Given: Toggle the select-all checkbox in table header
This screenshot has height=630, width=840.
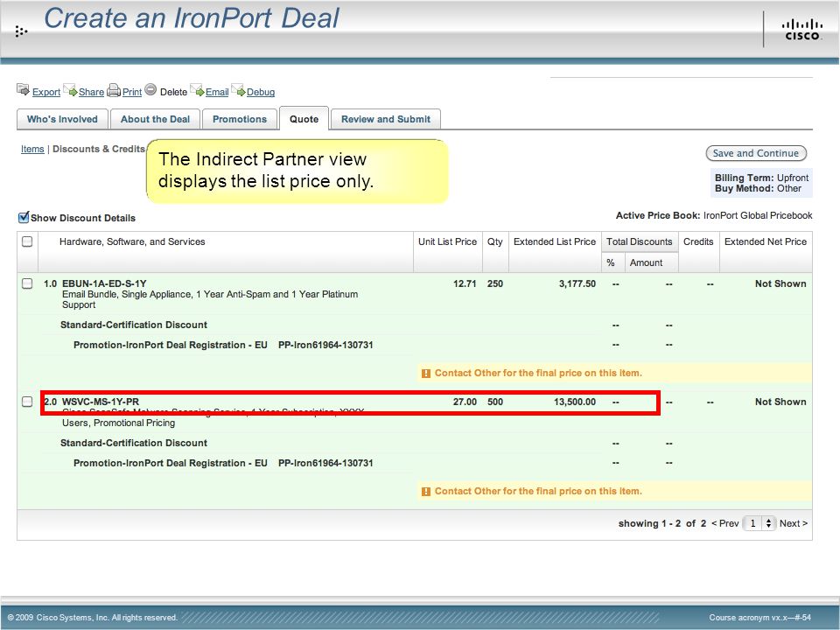Looking at the screenshot, I should [27, 241].
